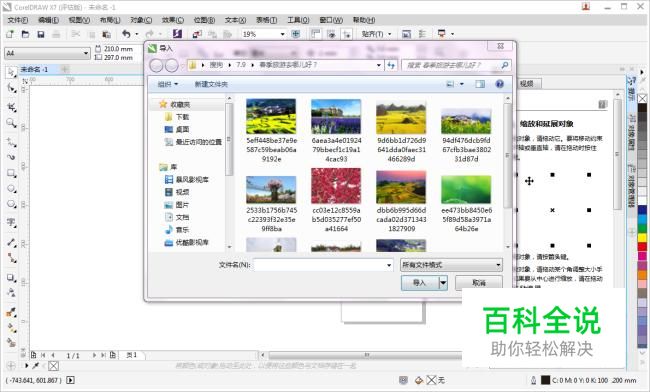The image size is (650, 392).
Task: Select the Color Eyedropper tool
Action: pyautogui.click(x=11, y=312)
